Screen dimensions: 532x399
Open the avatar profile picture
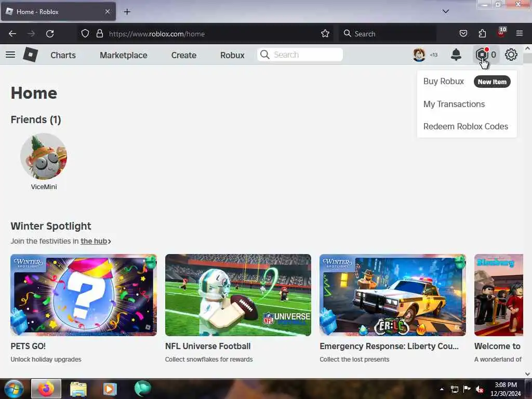(419, 55)
